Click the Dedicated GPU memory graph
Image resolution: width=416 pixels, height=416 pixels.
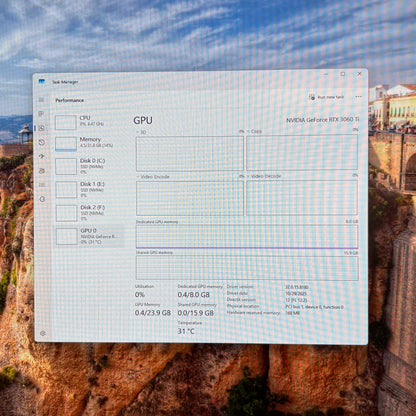[247, 236]
